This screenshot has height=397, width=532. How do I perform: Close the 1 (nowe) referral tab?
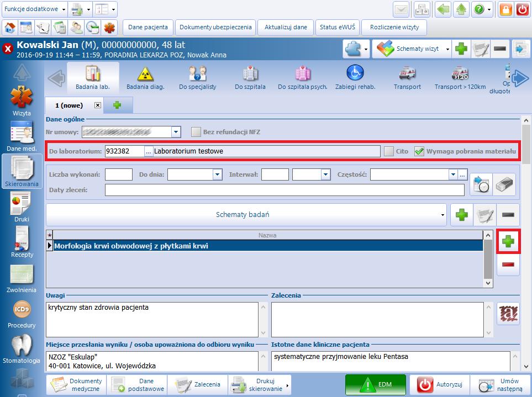[x=98, y=105]
